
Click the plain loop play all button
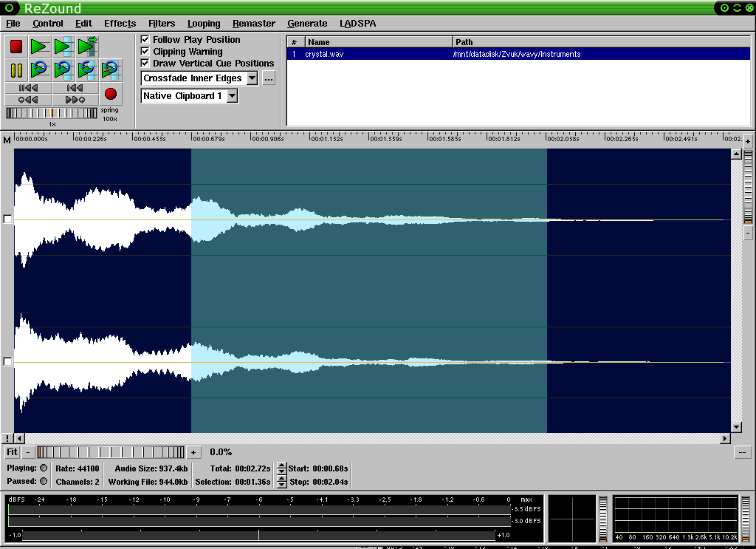pyautogui.click(x=39, y=70)
